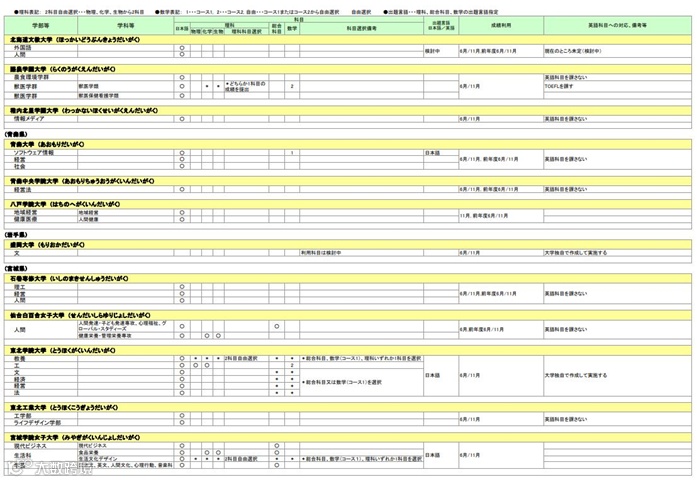
Task: Click the 学科等 column header
Action: [125, 25]
